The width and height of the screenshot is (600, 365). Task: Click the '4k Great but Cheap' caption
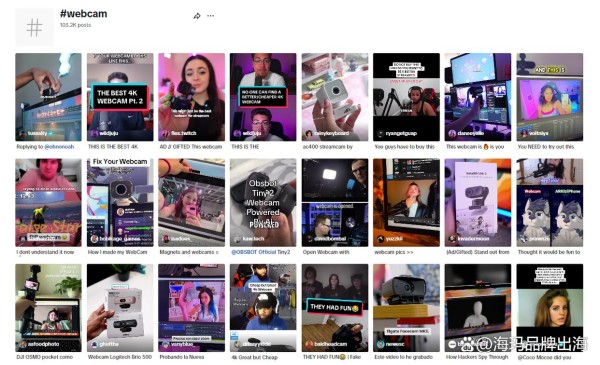coord(254,357)
